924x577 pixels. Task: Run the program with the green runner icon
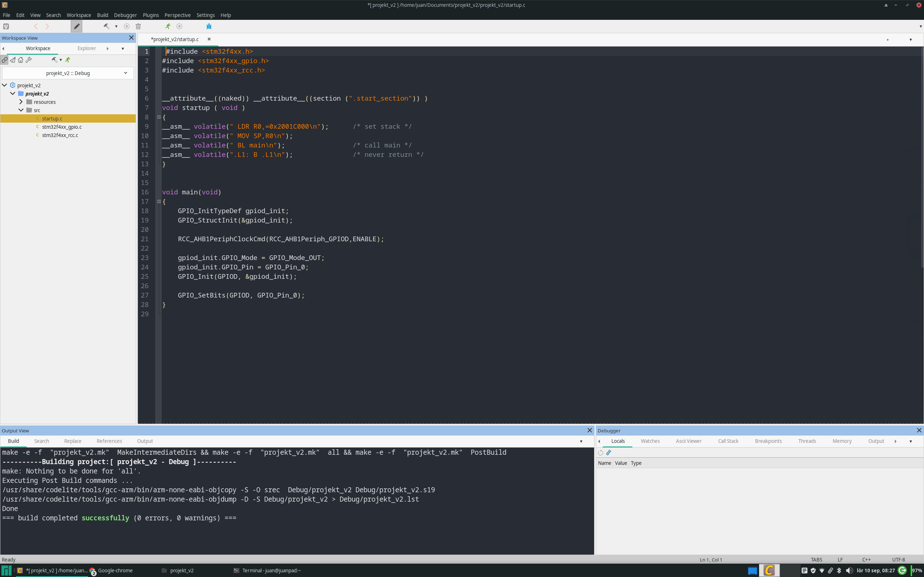click(167, 26)
